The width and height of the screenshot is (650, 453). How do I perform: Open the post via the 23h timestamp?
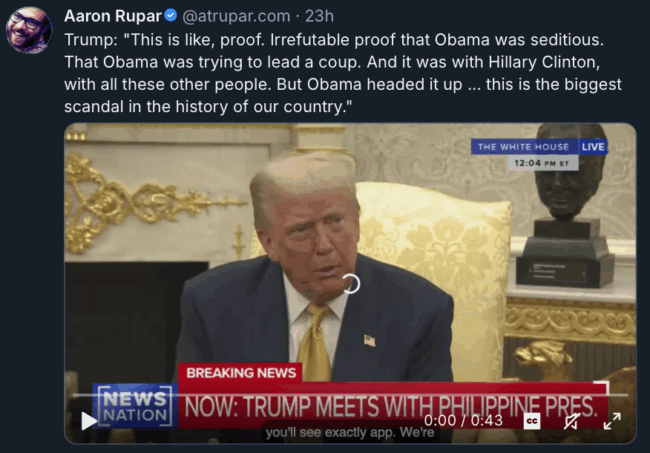[x=319, y=16]
